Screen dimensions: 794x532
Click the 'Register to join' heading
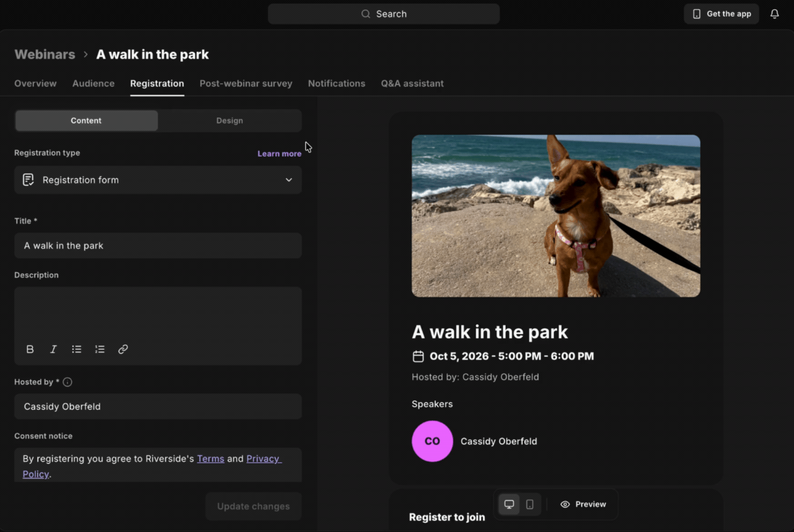coord(447,518)
